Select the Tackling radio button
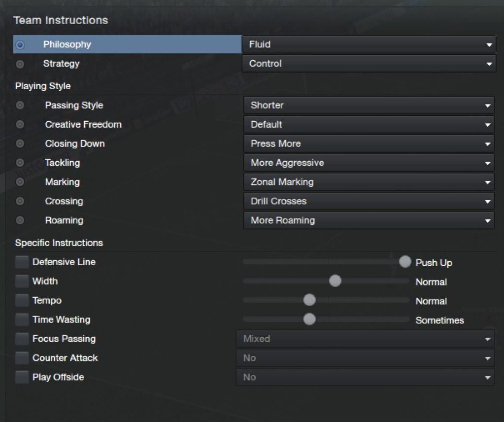 [20, 163]
